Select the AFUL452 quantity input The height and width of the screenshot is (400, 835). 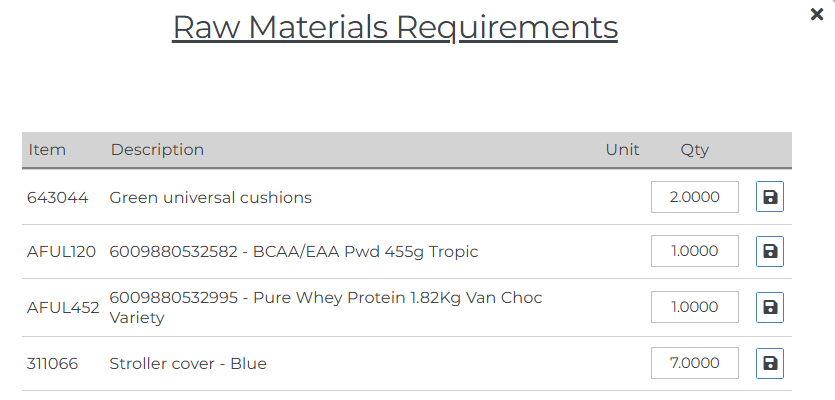coord(694,308)
